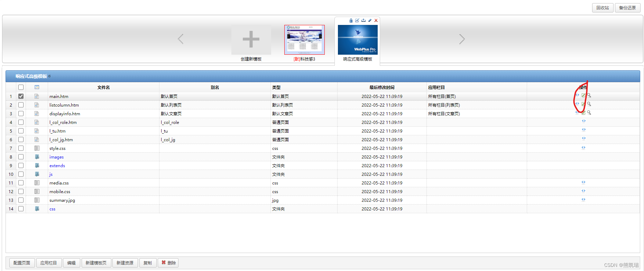Screen dimensions: 644x271
Task: Open code view for l_col_jg.htm
Action: [583, 138]
